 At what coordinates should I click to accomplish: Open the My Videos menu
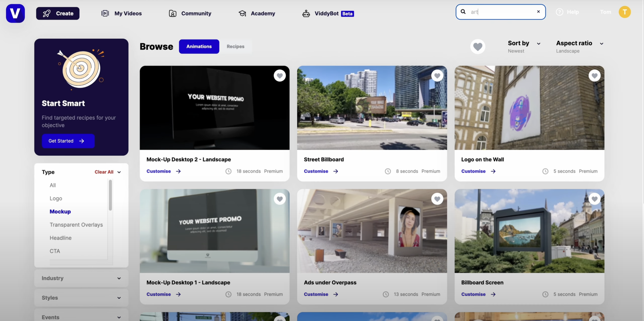click(x=121, y=13)
